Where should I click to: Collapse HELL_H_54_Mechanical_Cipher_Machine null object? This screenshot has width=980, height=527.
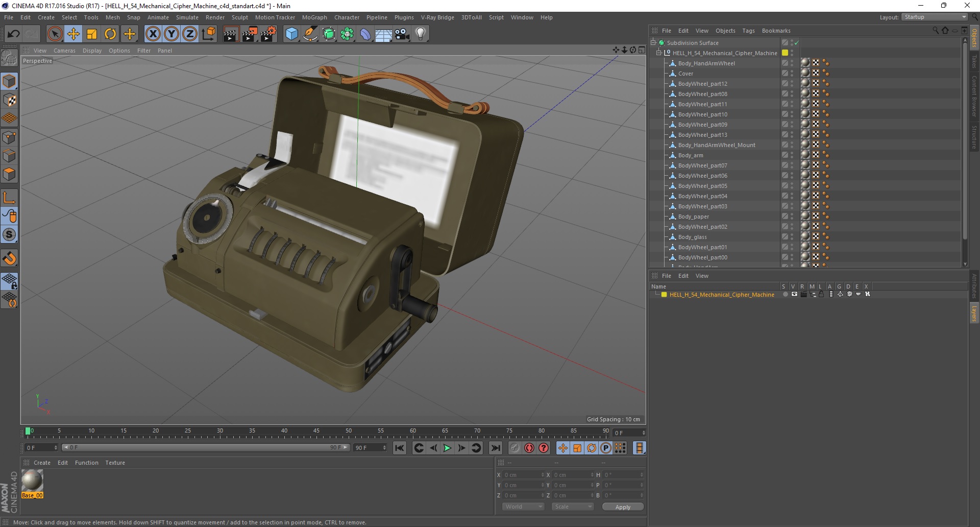pyautogui.click(x=658, y=53)
